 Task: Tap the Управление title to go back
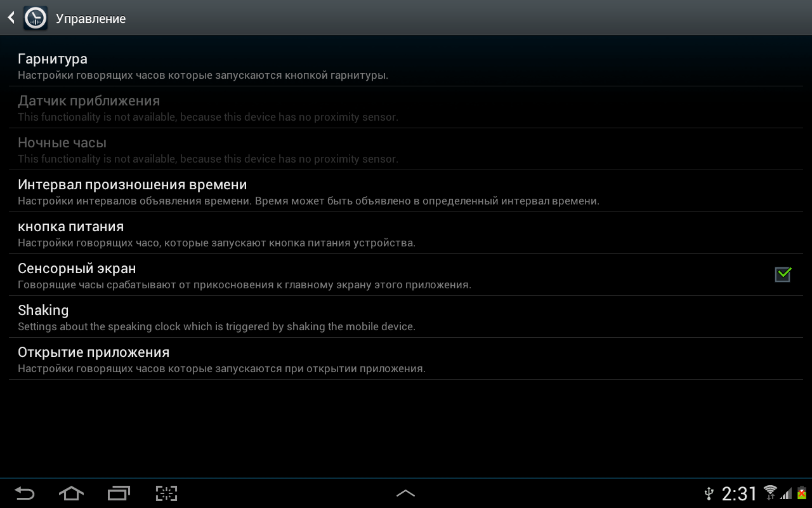pos(91,19)
